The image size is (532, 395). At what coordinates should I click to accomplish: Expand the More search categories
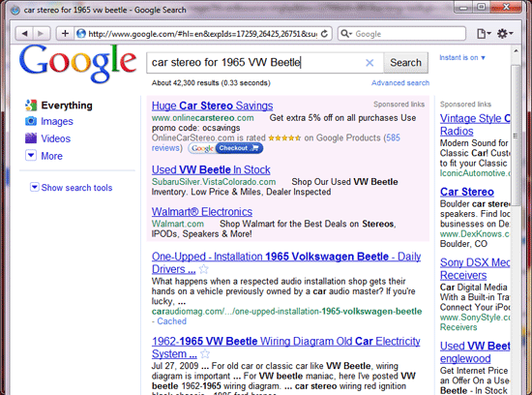[51, 156]
